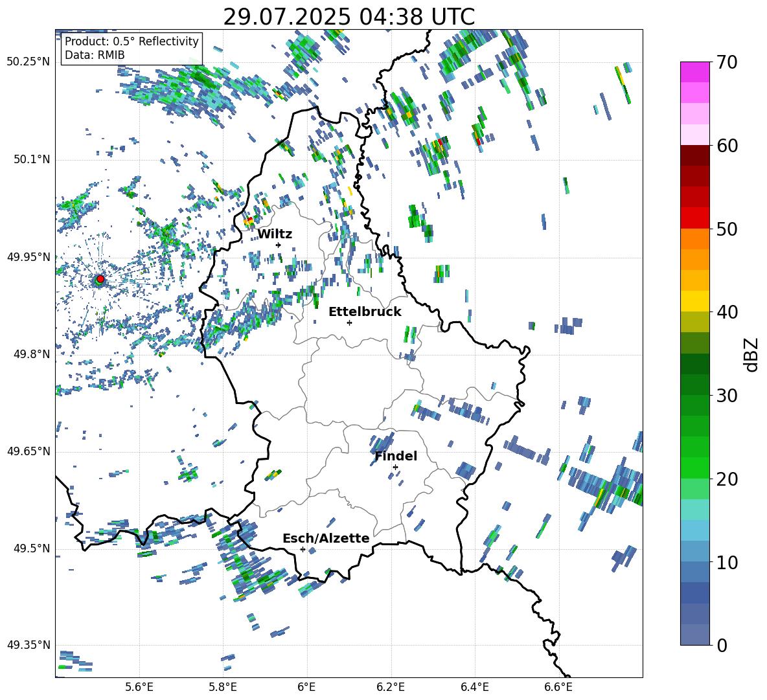Click the 6.2°E longitude tick label
767x700 pixels.
[391, 687]
